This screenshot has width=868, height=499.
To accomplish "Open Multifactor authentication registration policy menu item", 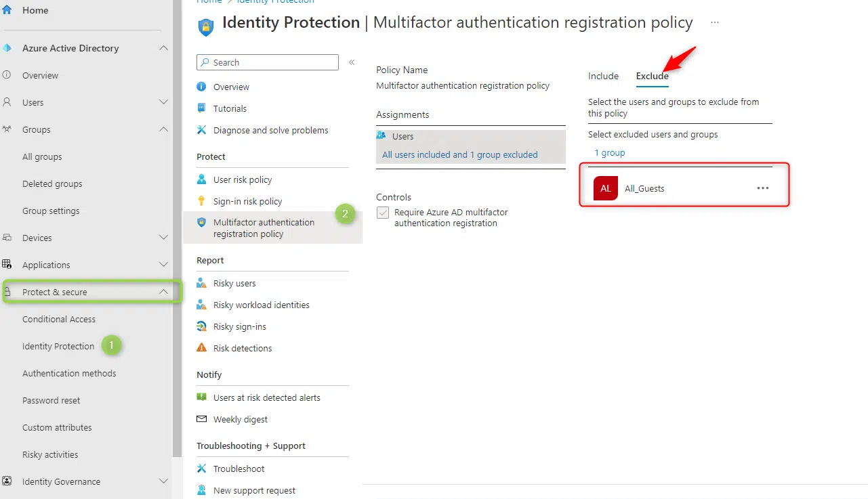I will pyautogui.click(x=272, y=228).
